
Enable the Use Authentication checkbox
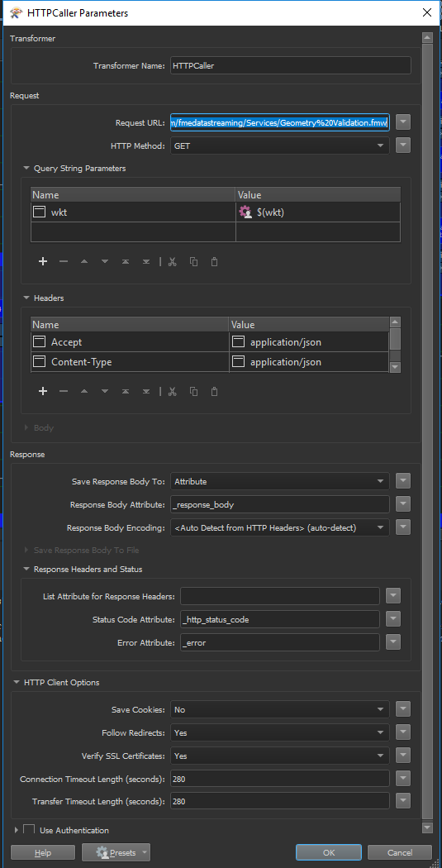[x=29, y=829]
